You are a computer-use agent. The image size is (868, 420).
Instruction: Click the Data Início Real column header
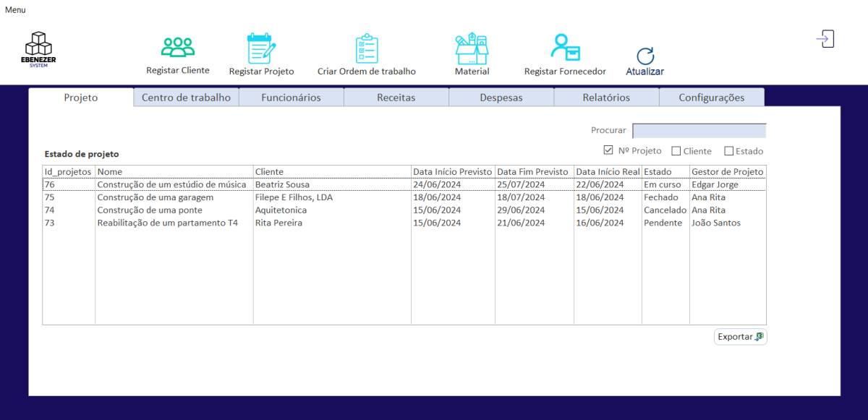pyautogui.click(x=608, y=171)
